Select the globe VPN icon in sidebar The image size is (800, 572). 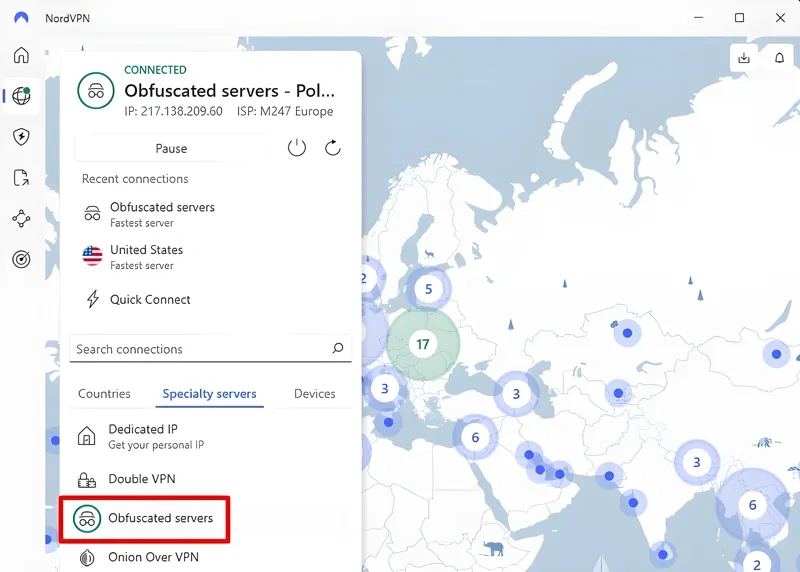[x=21, y=96]
